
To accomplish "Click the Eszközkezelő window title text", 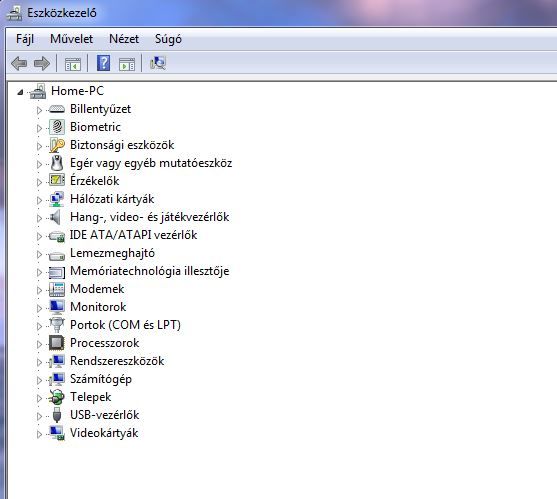I will tap(62, 13).
